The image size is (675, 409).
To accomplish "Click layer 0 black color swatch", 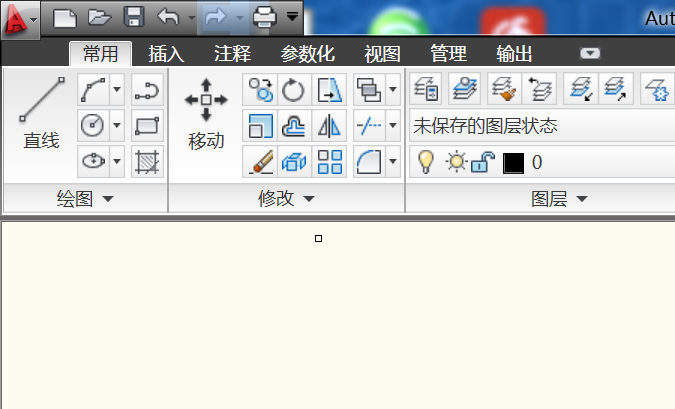I will [x=513, y=163].
